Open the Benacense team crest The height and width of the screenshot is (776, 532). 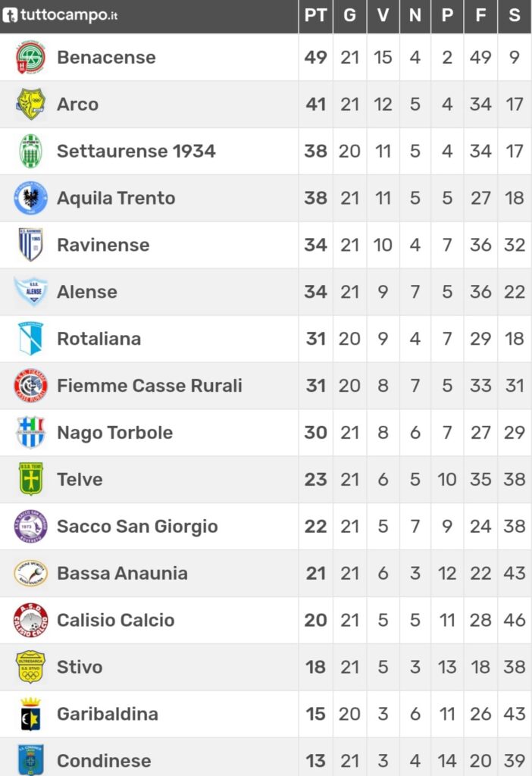(x=30, y=58)
